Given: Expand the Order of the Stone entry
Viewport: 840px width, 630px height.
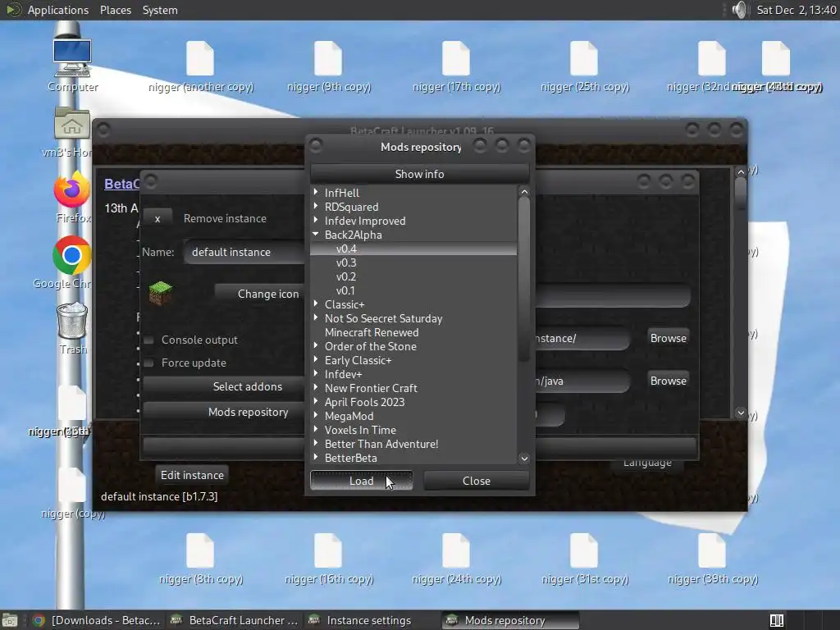Looking at the screenshot, I should (x=316, y=345).
